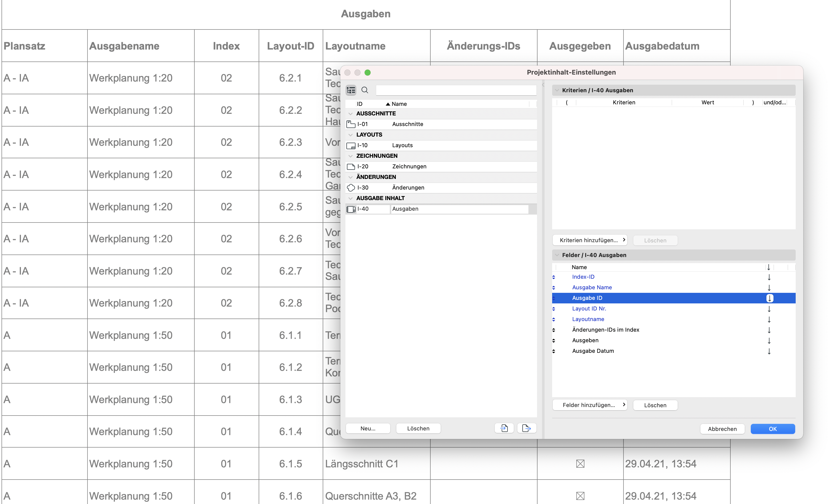
Task: Click the disabled Löschen in Kriterien panel
Action: tap(655, 240)
